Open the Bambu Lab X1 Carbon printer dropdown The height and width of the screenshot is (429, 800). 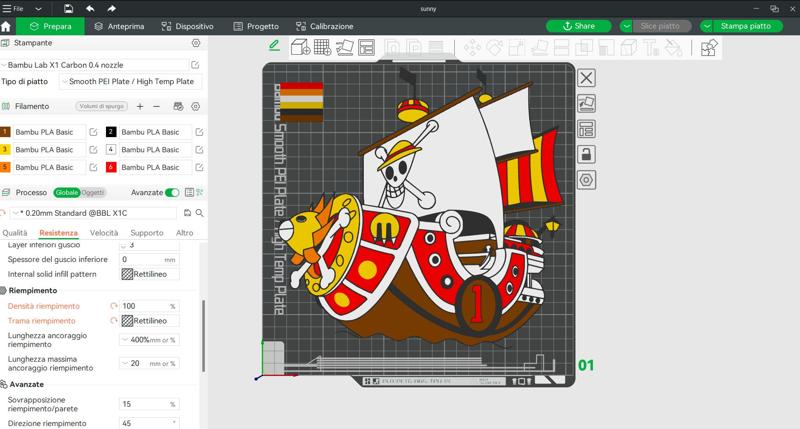(94, 65)
